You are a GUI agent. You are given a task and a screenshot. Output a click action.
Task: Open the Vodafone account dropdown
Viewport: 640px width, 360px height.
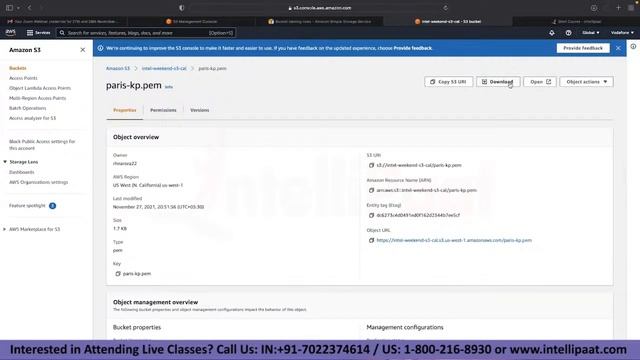pos(622,33)
